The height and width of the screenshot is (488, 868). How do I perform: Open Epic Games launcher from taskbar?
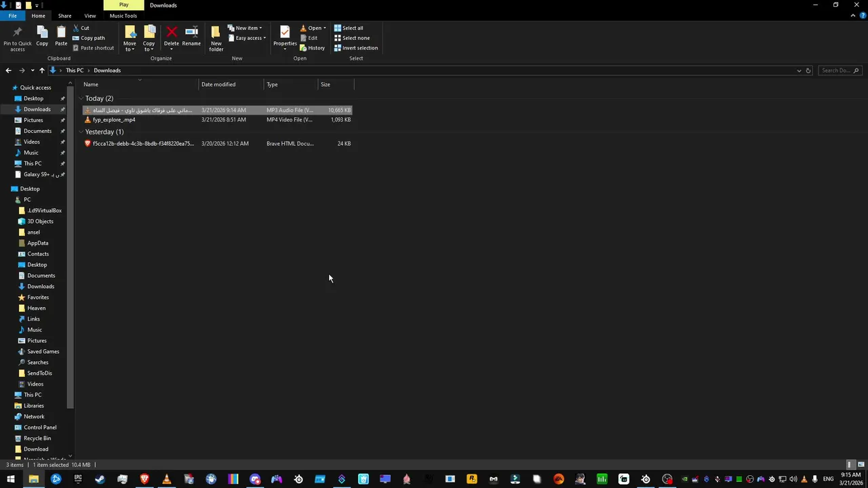pyautogui.click(x=78, y=479)
